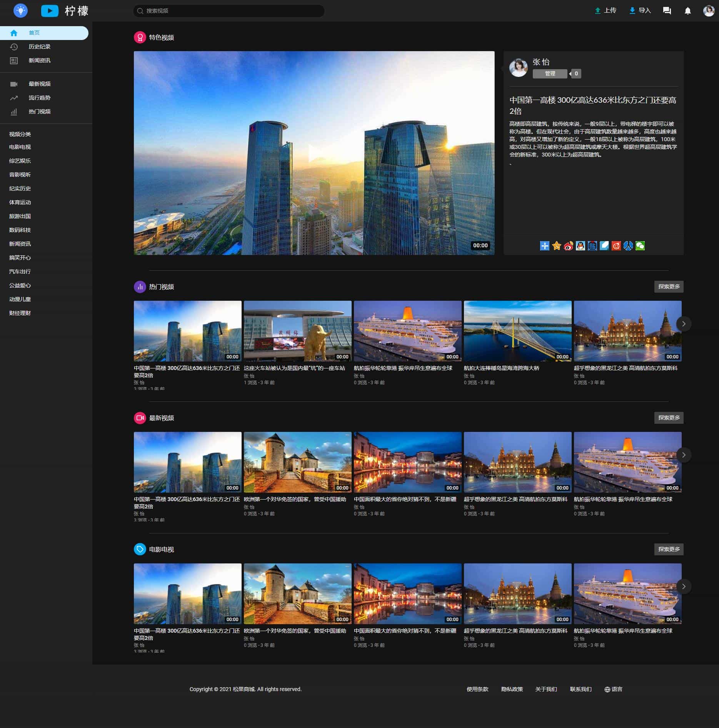Open the messages chat icon
The image size is (719, 728).
(x=667, y=11)
